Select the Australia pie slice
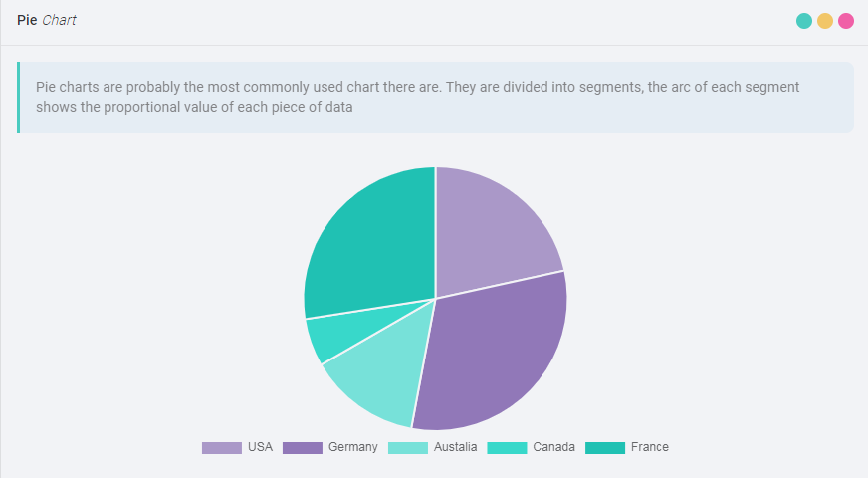 pyautogui.click(x=378, y=376)
